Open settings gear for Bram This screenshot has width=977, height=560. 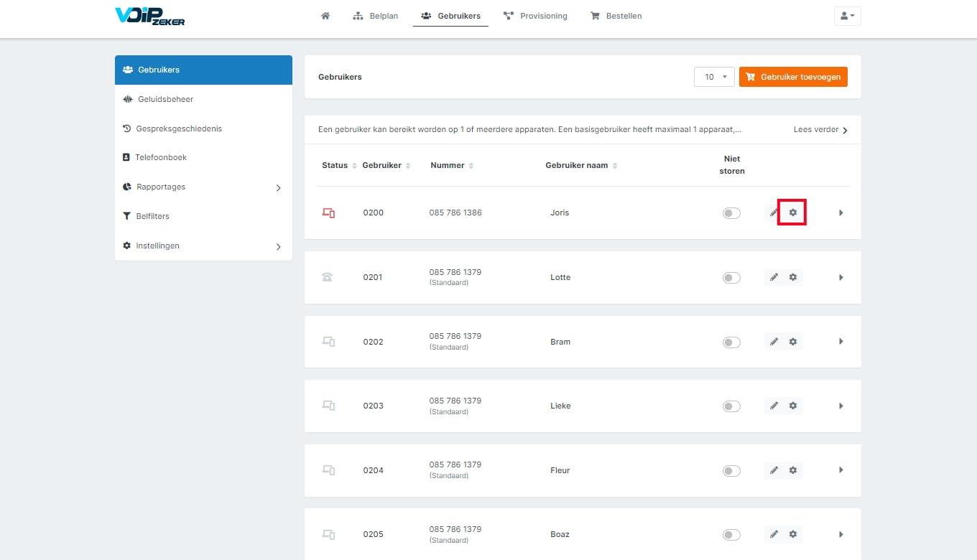pos(793,342)
